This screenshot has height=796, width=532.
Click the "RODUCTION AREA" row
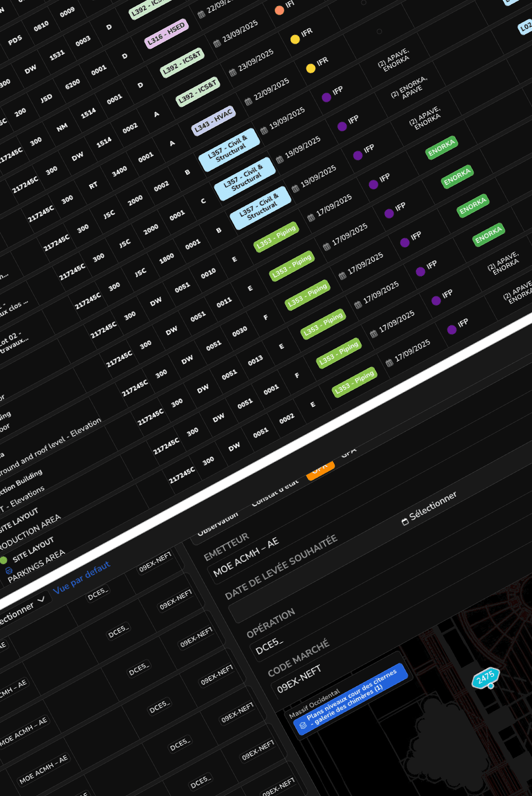pyautogui.click(x=30, y=532)
